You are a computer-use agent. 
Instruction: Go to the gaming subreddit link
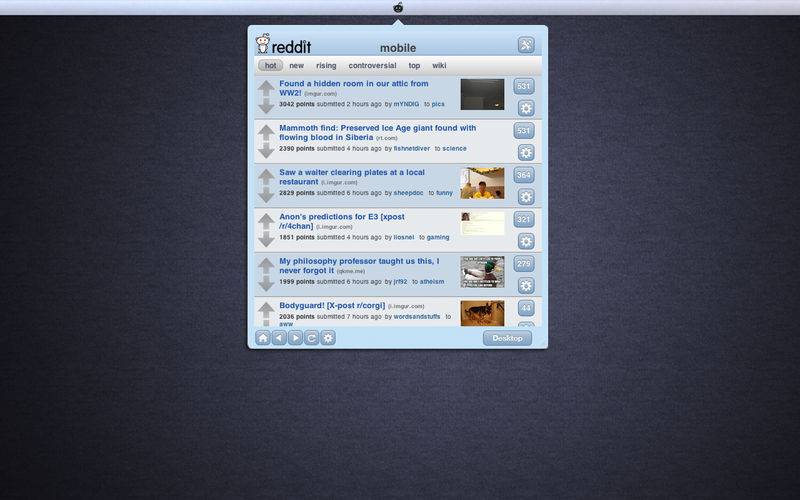(438, 237)
